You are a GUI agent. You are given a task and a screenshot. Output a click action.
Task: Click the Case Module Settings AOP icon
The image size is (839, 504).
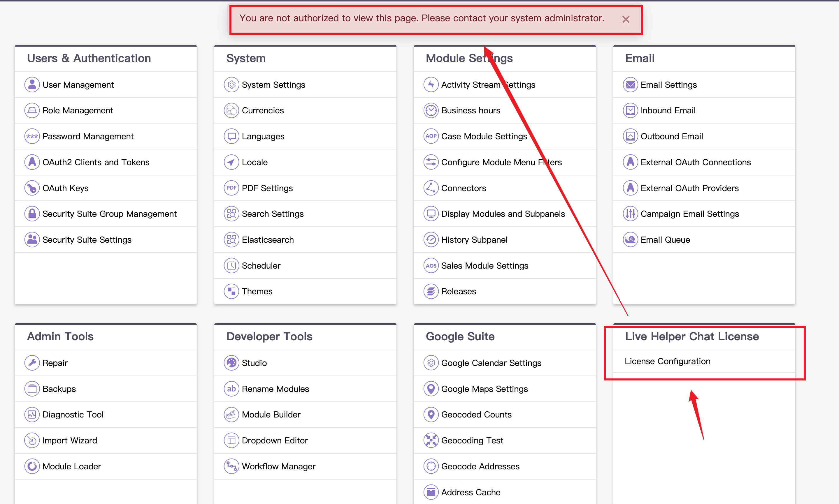pyautogui.click(x=431, y=136)
